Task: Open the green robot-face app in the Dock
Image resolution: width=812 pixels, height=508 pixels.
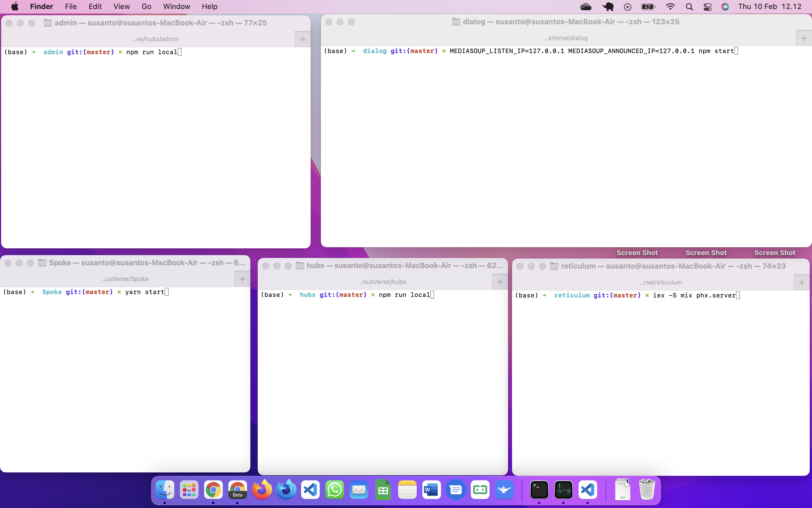Action: [480, 490]
